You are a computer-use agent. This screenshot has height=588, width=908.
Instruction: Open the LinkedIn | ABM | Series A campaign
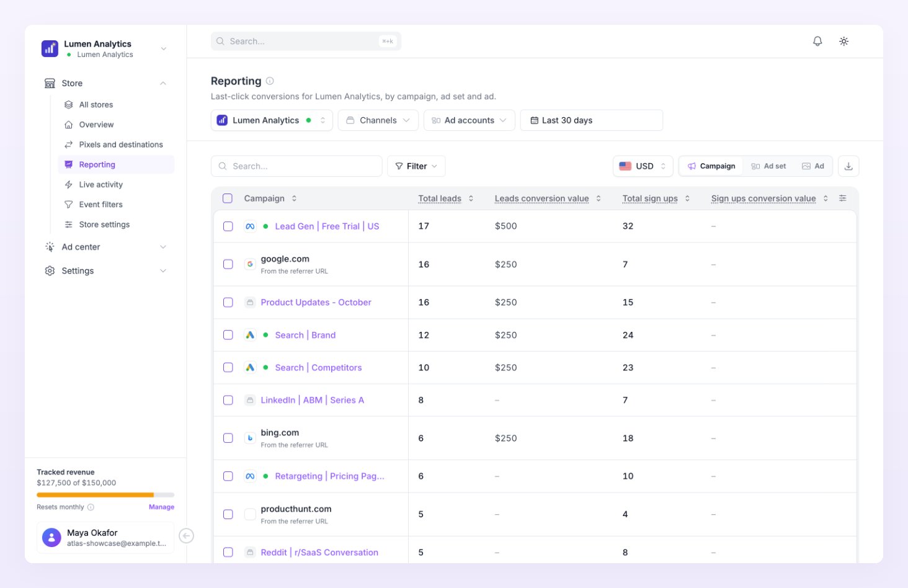312,400
